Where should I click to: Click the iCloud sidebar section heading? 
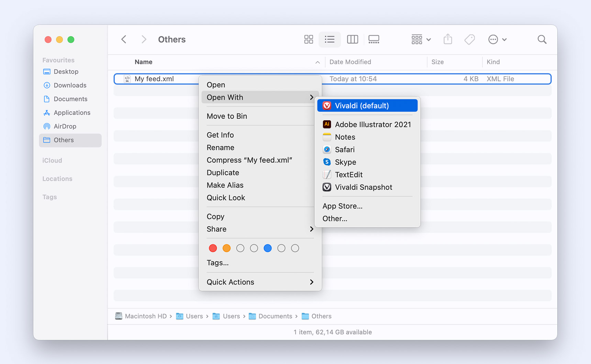(52, 160)
